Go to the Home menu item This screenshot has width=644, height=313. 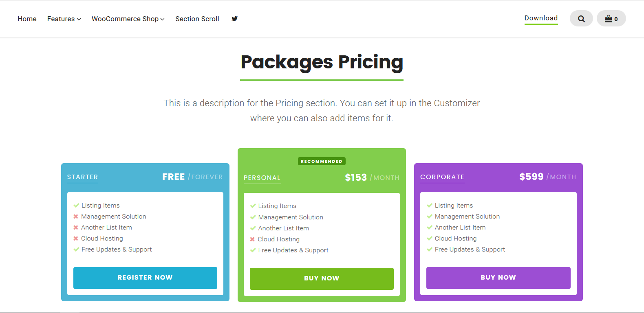[27, 19]
